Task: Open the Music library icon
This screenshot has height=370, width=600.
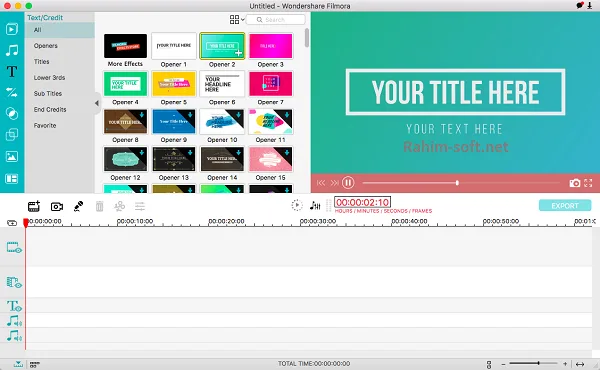Action: [x=12, y=50]
